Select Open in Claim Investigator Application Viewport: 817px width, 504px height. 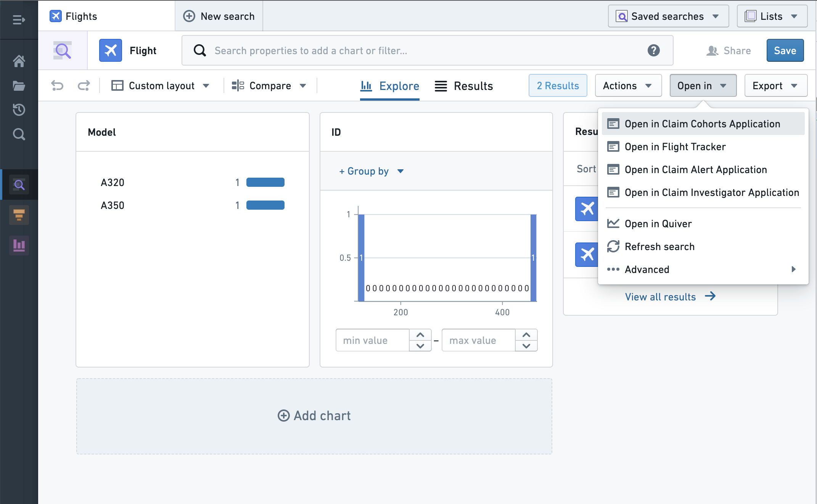[x=703, y=193]
